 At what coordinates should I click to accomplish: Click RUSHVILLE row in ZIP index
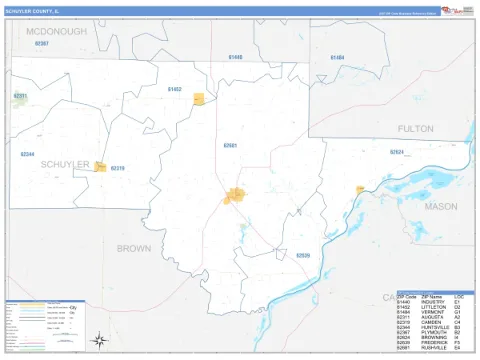(x=429, y=348)
